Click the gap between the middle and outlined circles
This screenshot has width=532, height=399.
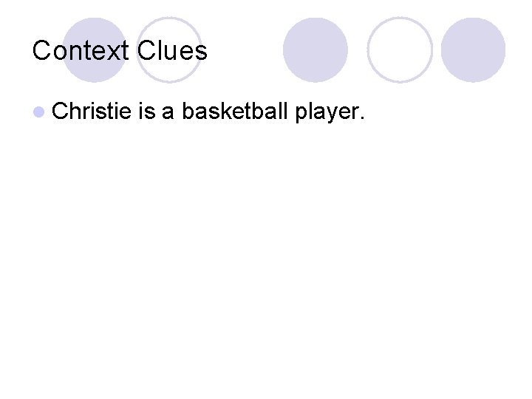coord(358,50)
